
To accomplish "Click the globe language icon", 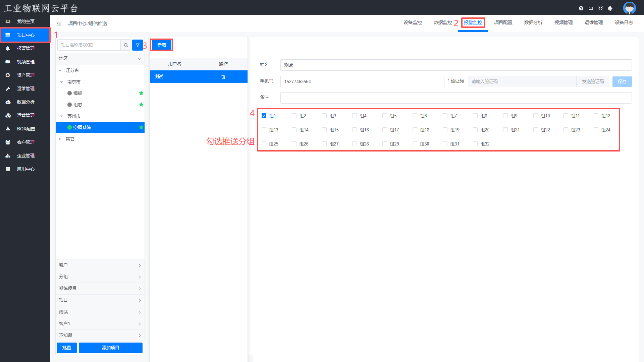I will 610,8.
